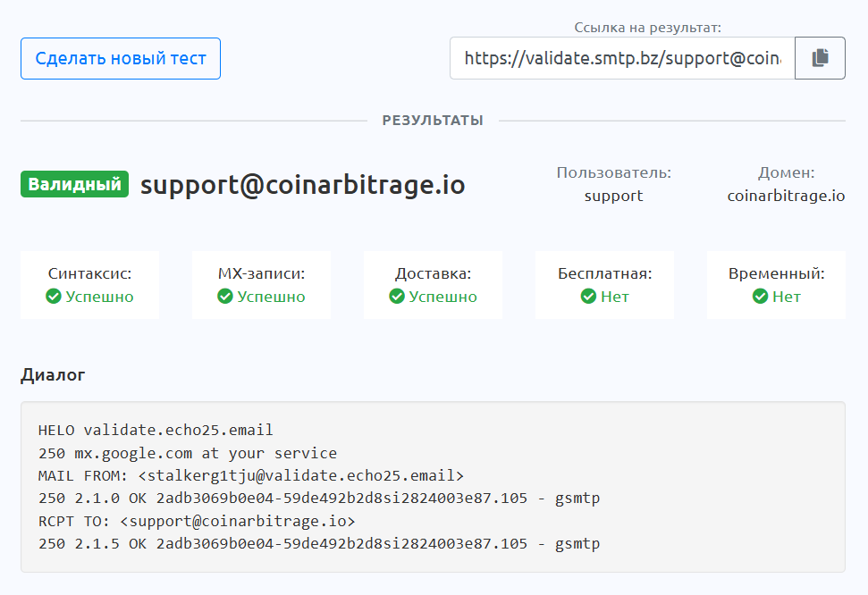Viewport: 868px width, 595px height.
Task: Click the 'Пользователь:' label
Action: [x=614, y=172]
